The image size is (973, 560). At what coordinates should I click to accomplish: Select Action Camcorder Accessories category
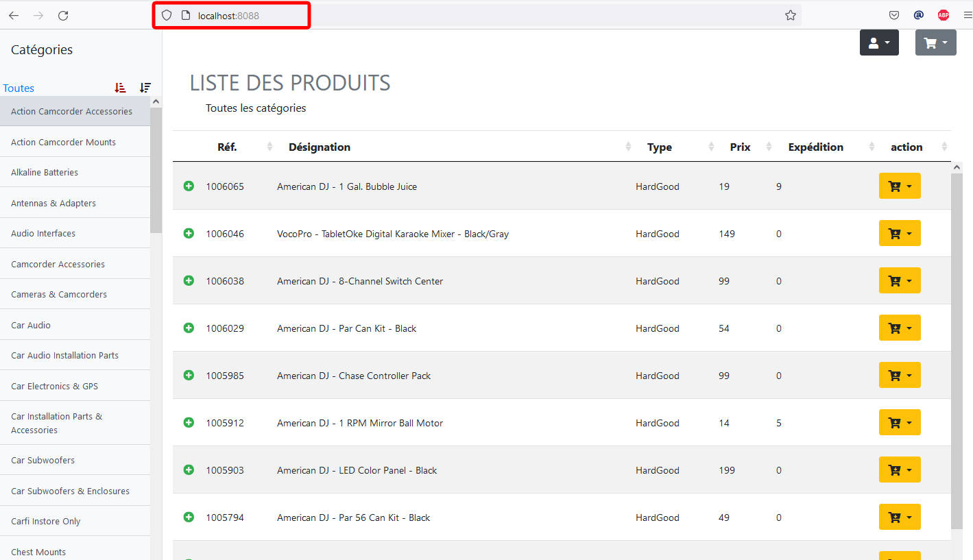coord(75,111)
